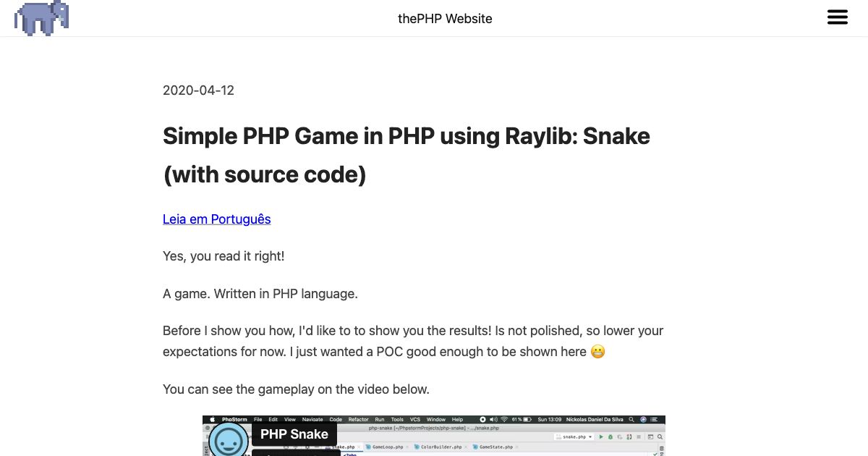Run the script using the green play icon
The height and width of the screenshot is (456, 868).
pyautogui.click(x=601, y=436)
